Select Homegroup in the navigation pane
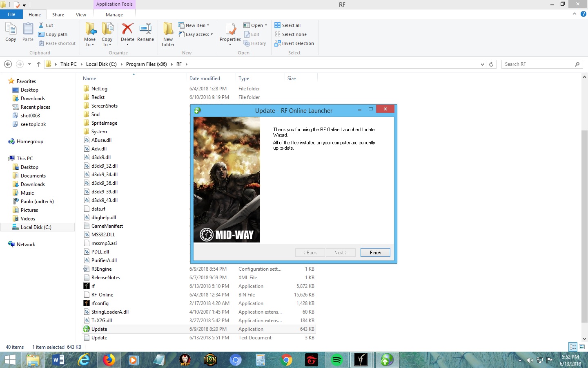The height and width of the screenshot is (368, 588). pyautogui.click(x=30, y=141)
